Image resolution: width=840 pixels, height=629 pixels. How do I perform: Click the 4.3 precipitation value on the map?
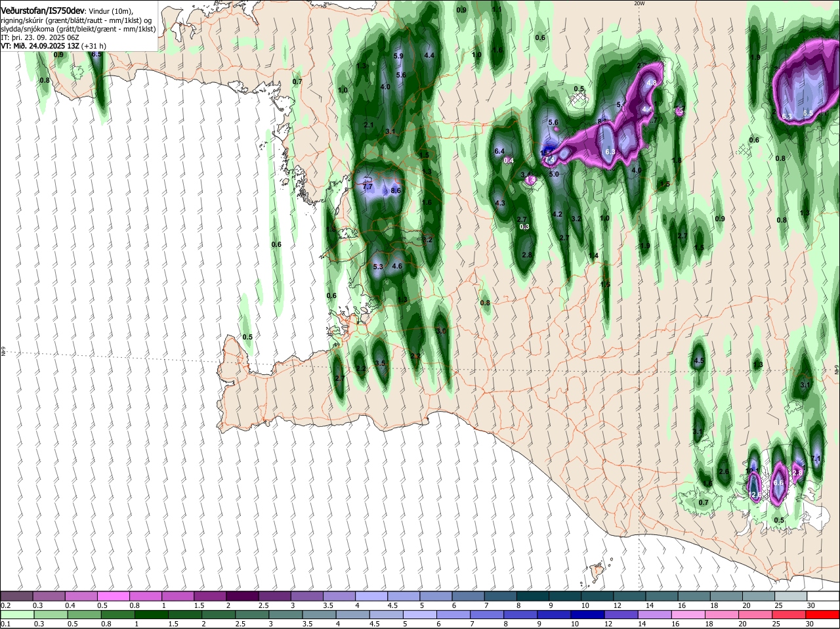click(x=499, y=204)
